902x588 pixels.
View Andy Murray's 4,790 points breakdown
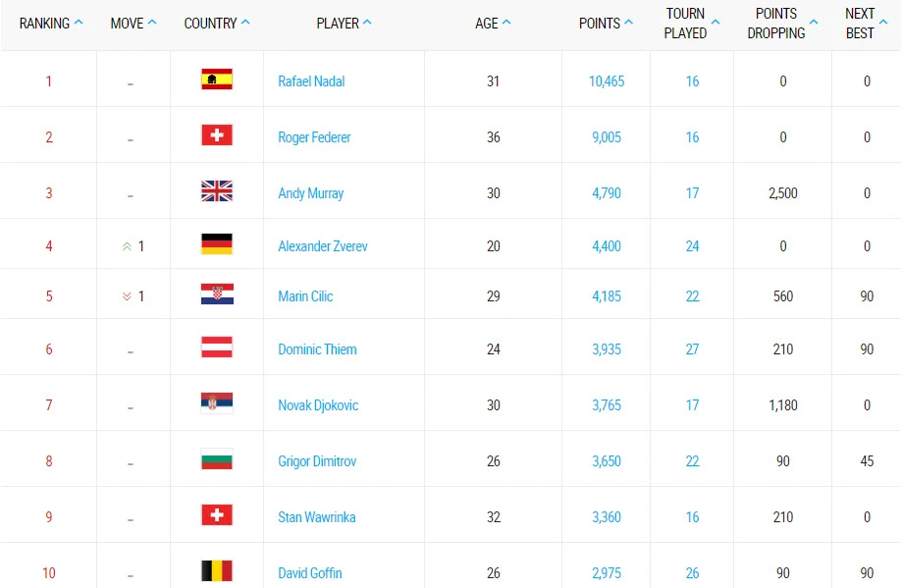pyautogui.click(x=607, y=193)
